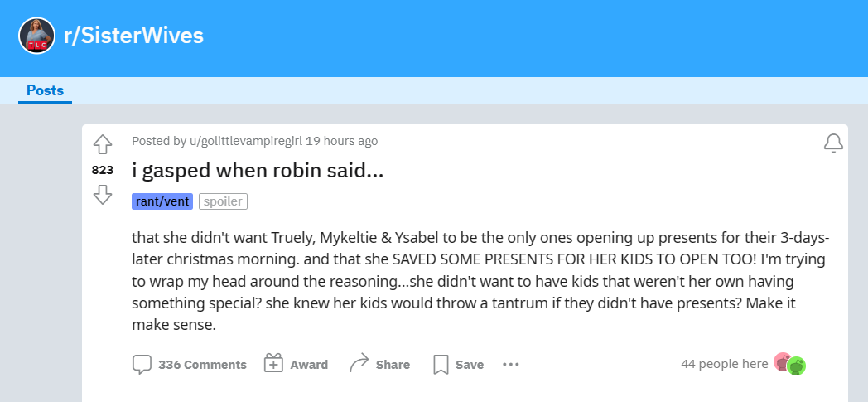Click the '19 hours ago' timestamp
The image size is (868, 402).
pos(341,141)
